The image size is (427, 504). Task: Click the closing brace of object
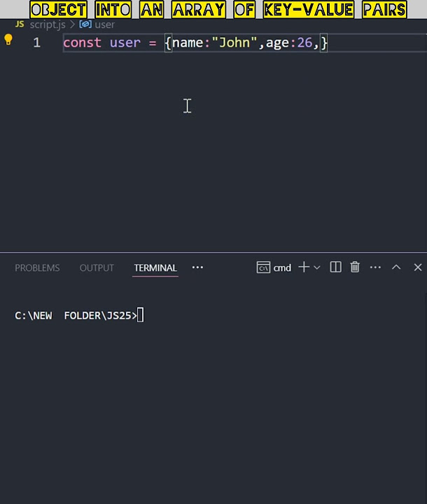tap(324, 43)
